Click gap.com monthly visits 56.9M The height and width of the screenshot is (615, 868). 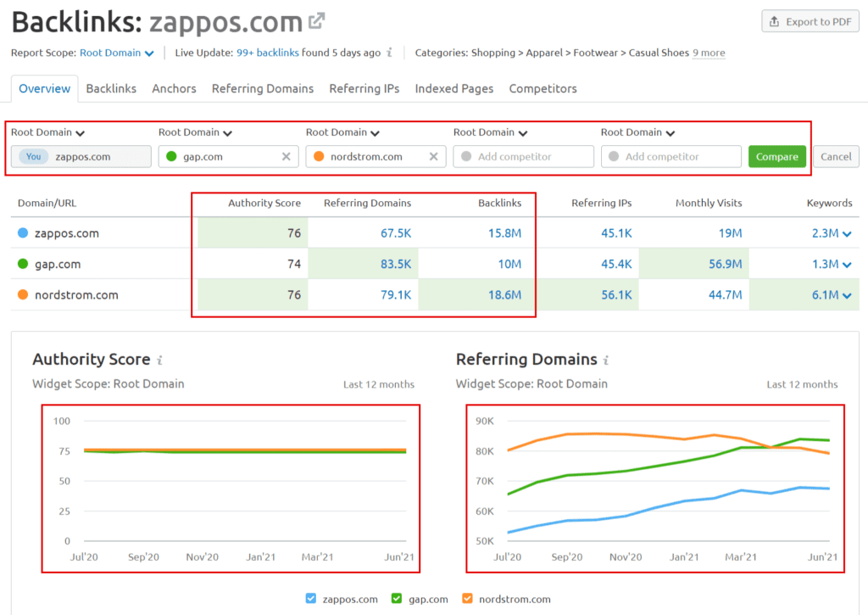click(726, 265)
